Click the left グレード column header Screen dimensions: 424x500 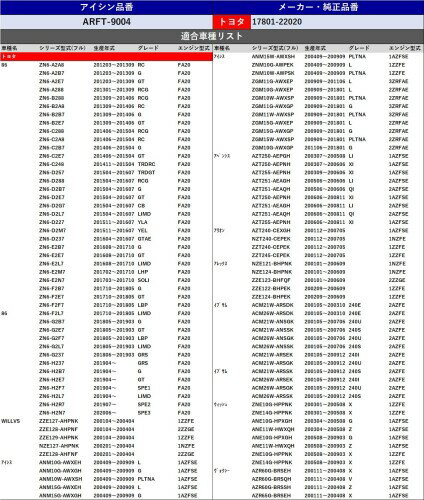point(148,48)
